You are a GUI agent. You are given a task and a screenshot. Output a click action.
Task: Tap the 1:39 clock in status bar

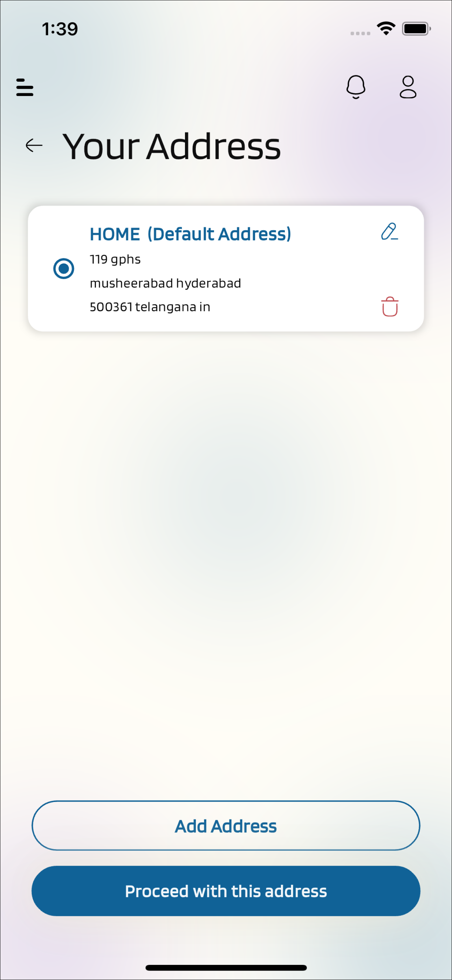click(x=60, y=29)
